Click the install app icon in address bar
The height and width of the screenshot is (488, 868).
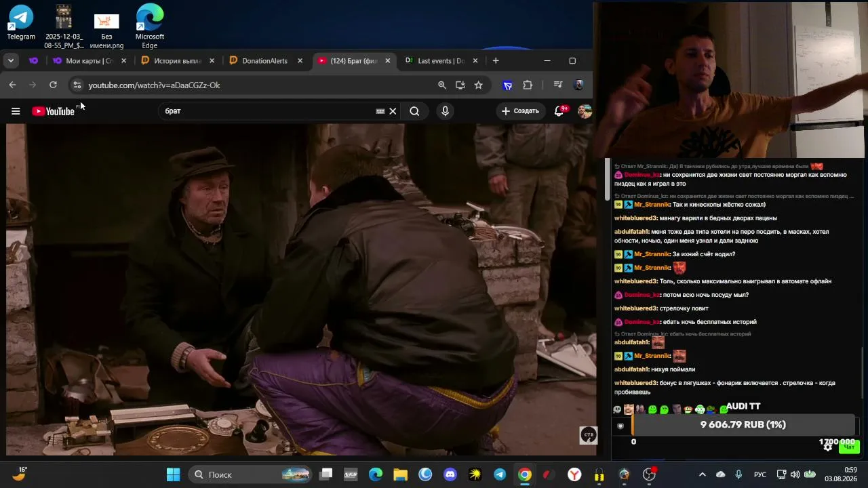click(x=460, y=85)
